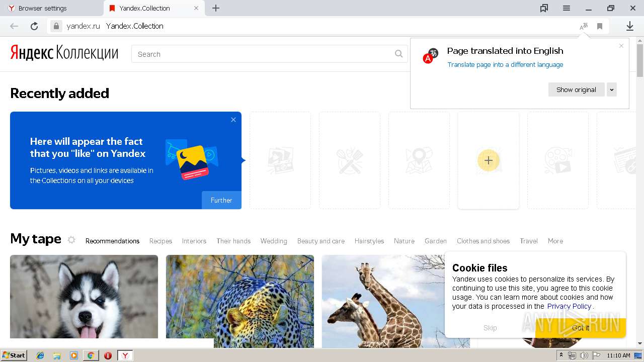Image resolution: width=644 pixels, height=362 pixels.
Task: Open File Explorer folder in taskbar
Action: (57, 355)
